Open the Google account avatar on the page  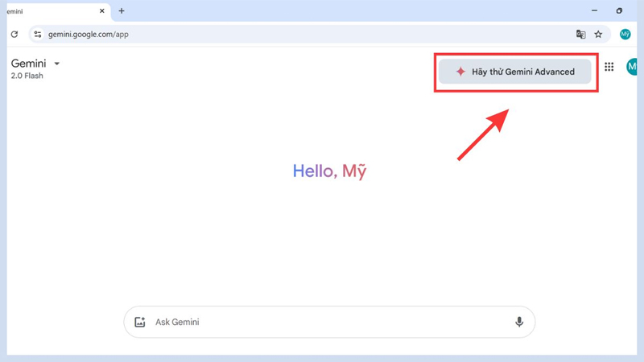point(632,67)
